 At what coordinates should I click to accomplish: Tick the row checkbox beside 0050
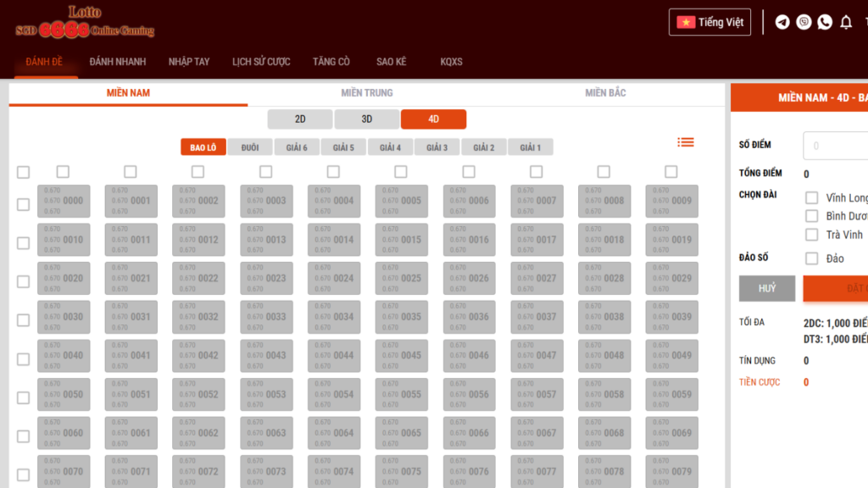(23, 398)
